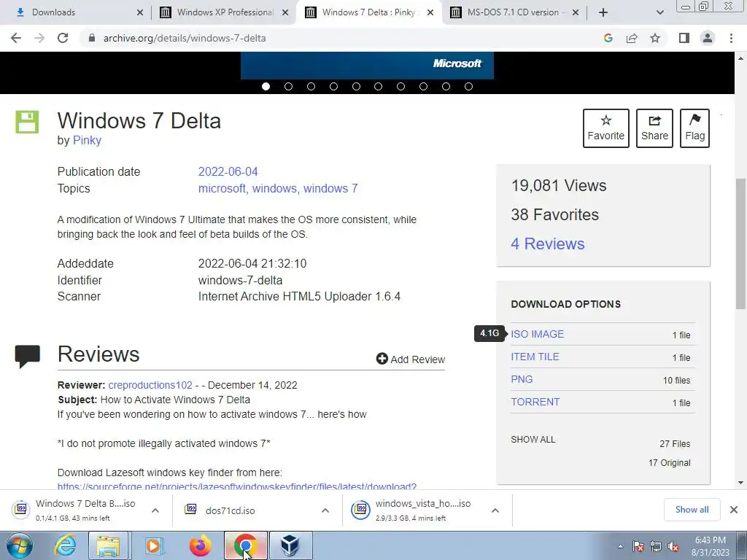This screenshot has width=747, height=560.
Task: Expand windows_vista iso download options chevron
Action: point(495,510)
